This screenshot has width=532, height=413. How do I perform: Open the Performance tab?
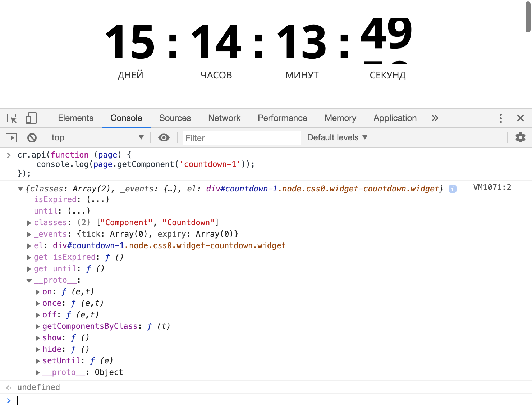click(x=283, y=118)
